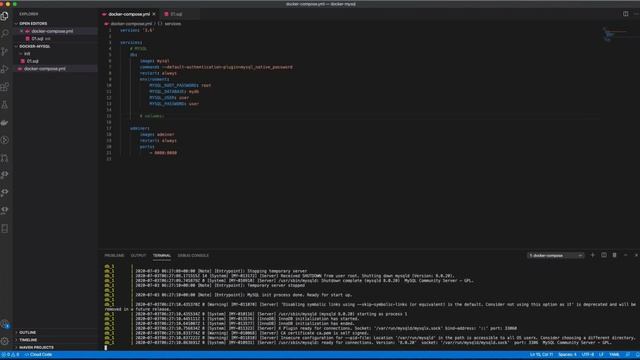
Task: Click '- 8080:8080' ports line
Action: coord(163,153)
